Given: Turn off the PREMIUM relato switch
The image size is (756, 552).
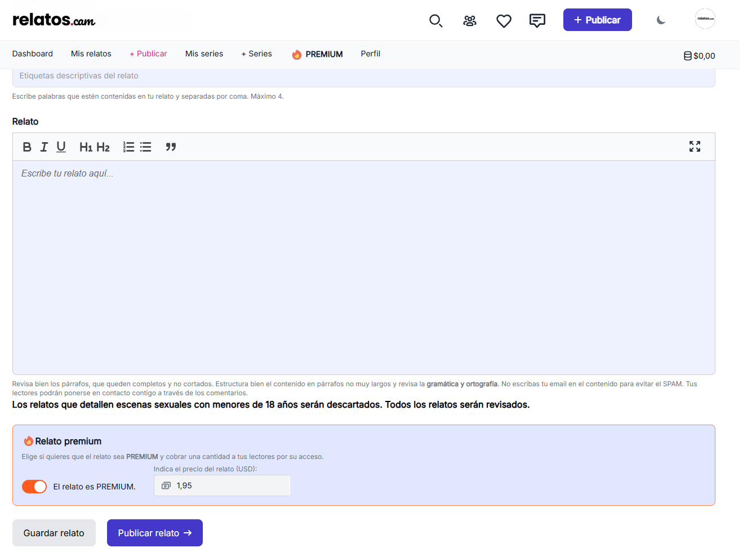Looking at the screenshot, I should point(34,487).
